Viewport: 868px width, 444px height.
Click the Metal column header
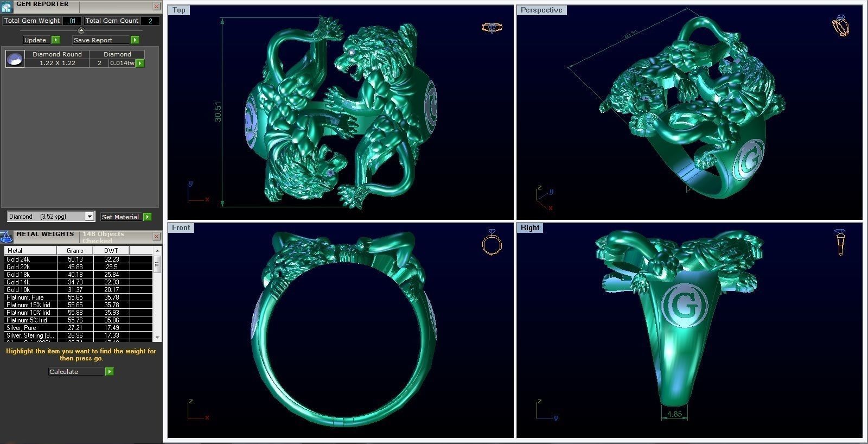coord(30,250)
